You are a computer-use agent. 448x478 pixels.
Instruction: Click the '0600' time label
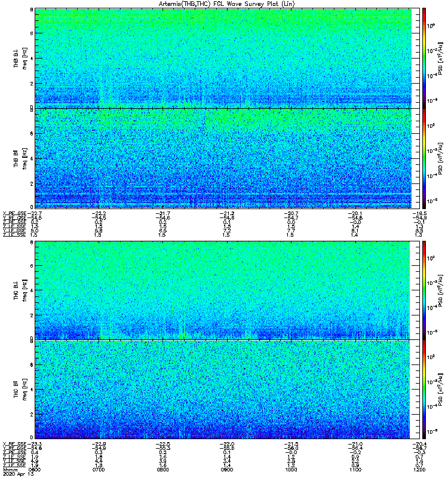click(35, 470)
